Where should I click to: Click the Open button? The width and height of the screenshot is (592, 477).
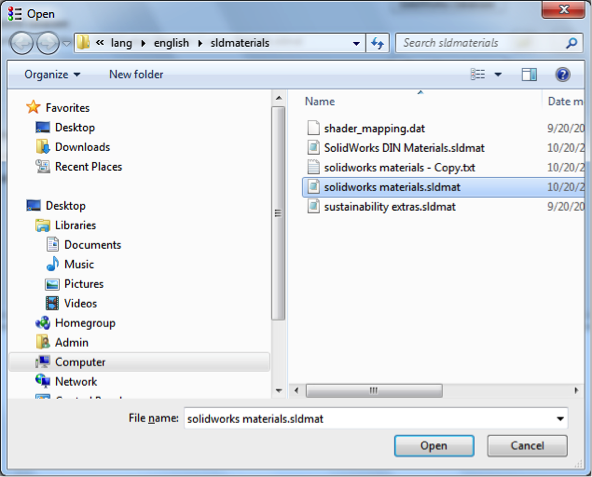434,446
